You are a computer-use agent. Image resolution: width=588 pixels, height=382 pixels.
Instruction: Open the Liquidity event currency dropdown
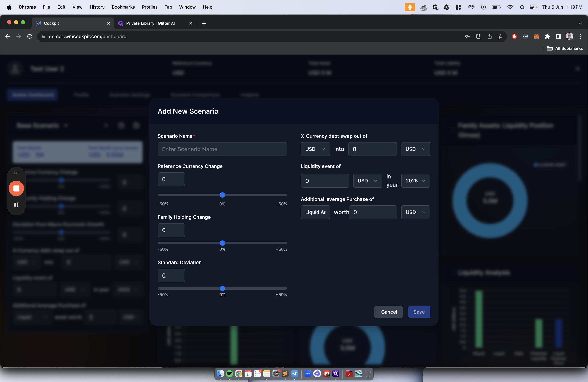tap(368, 181)
